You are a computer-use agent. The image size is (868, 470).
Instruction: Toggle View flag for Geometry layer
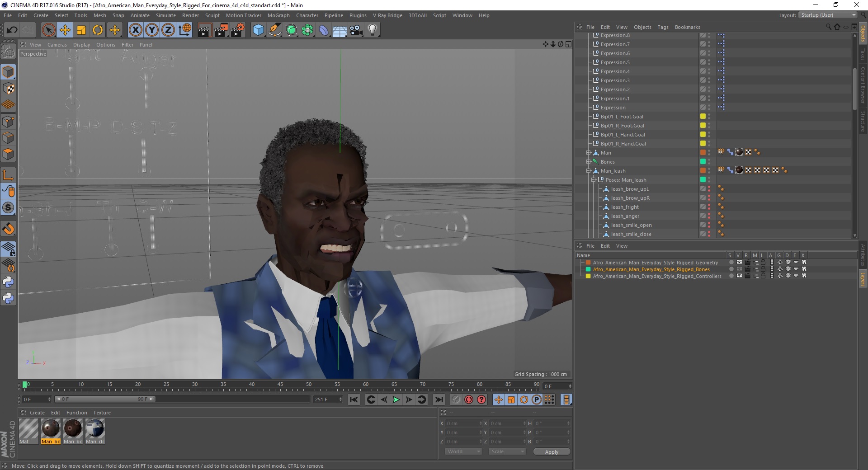pos(739,262)
